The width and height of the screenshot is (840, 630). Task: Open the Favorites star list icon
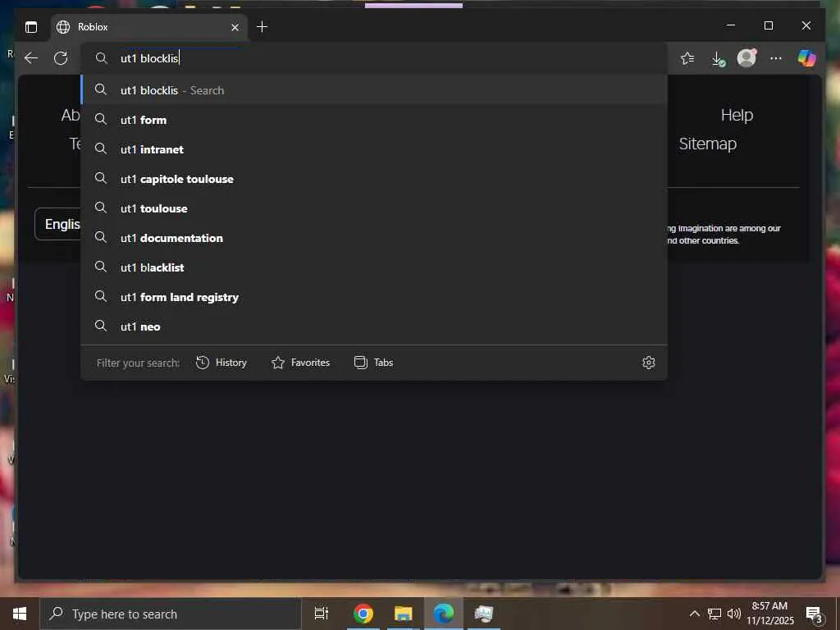pyautogui.click(x=687, y=58)
